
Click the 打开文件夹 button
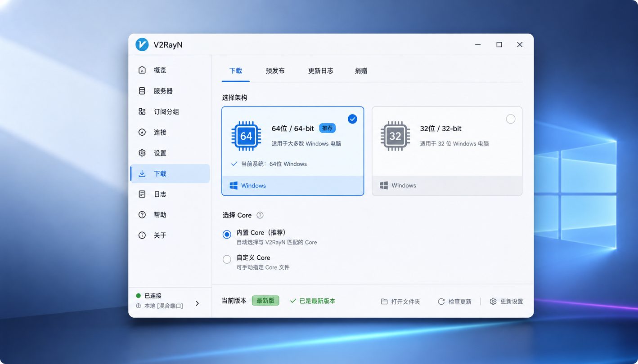pos(400,302)
